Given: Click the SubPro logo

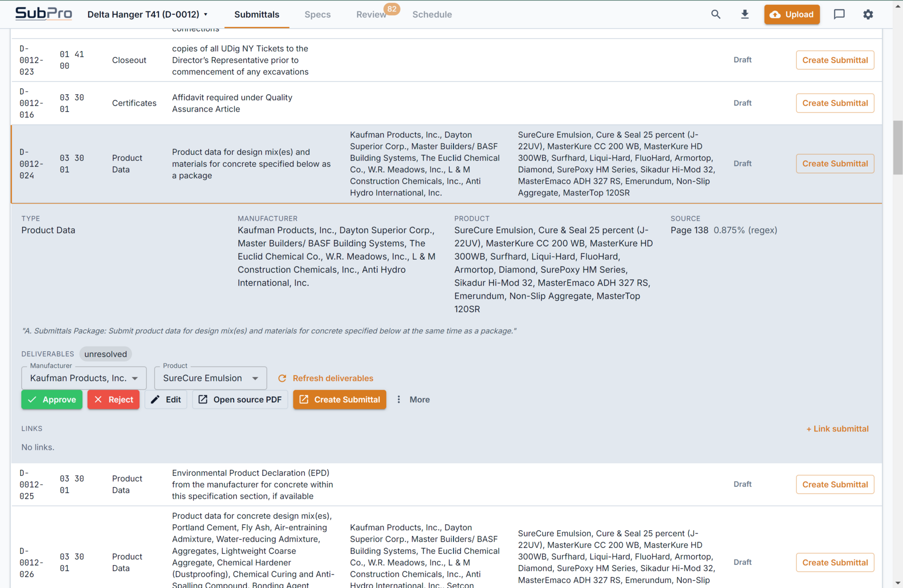Looking at the screenshot, I should point(44,14).
